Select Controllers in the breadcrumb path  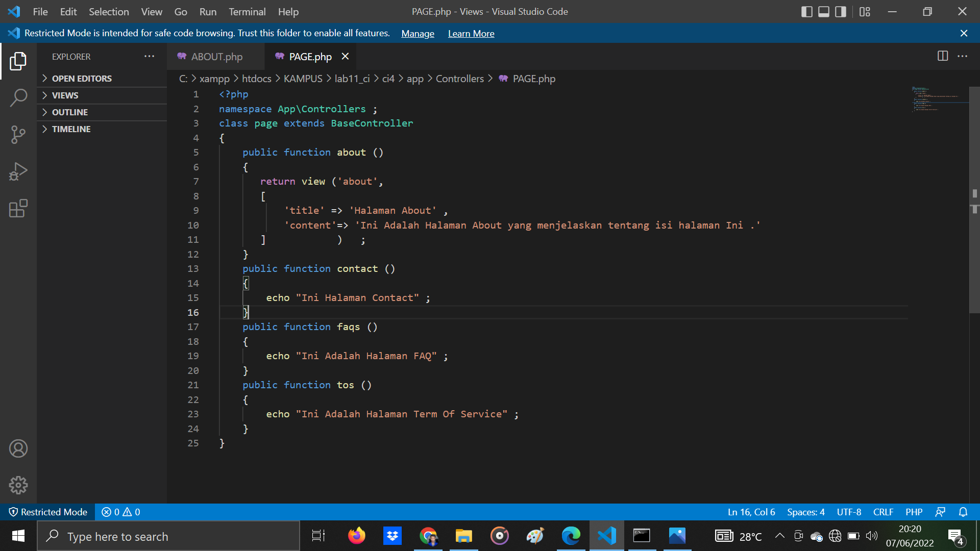tap(460, 79)
